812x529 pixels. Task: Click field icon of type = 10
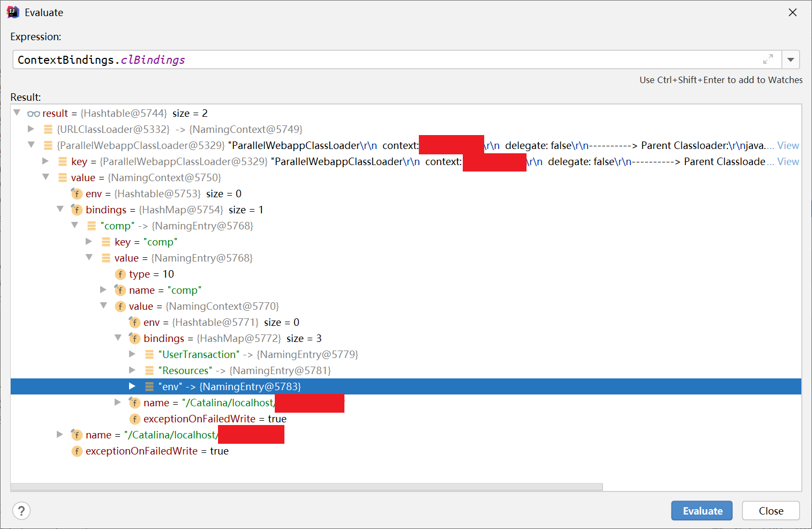pos(120,274)
